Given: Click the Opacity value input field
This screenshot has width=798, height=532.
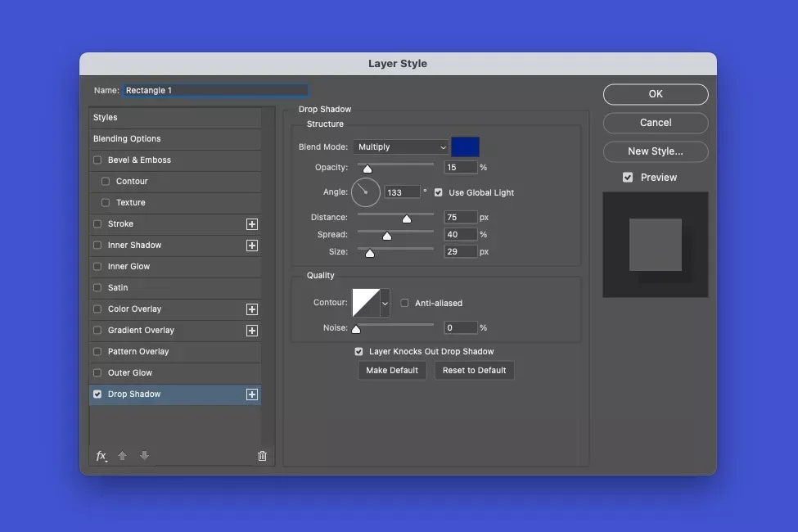Looking at the screenshot, I should pyautogui.click(x=461, y=168).
